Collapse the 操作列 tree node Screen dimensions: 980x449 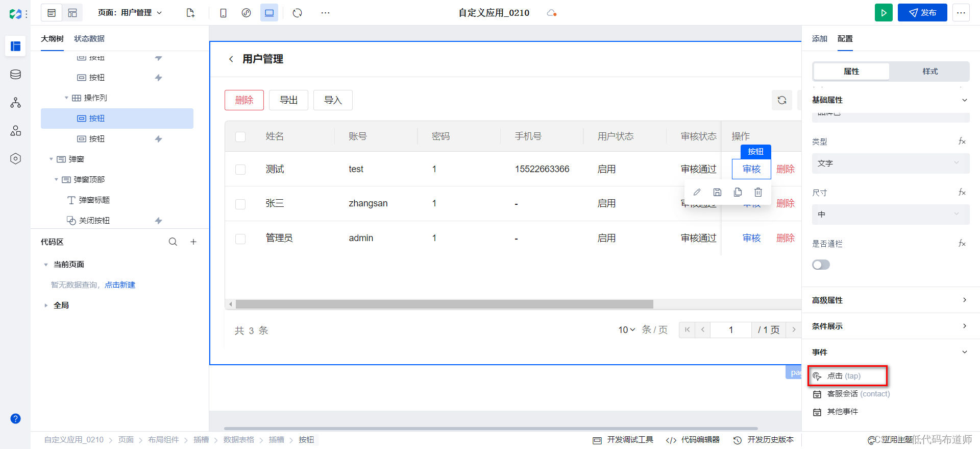[x=66, y=98]
